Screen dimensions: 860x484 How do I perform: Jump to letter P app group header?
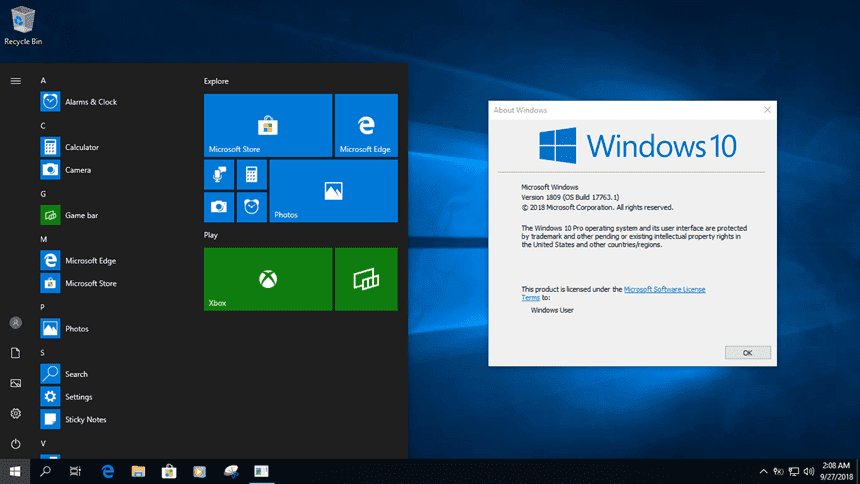coord(43,307)
